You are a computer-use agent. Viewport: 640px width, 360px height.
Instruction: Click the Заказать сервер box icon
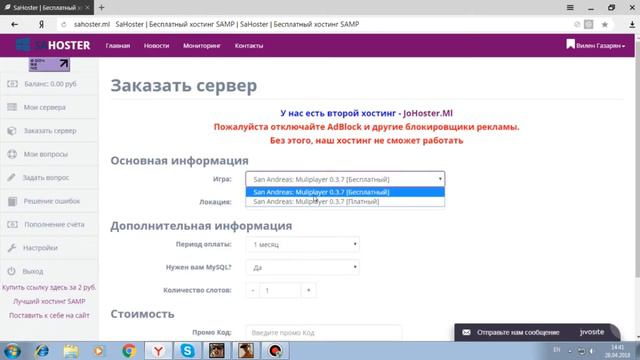(x=12, y=131)
